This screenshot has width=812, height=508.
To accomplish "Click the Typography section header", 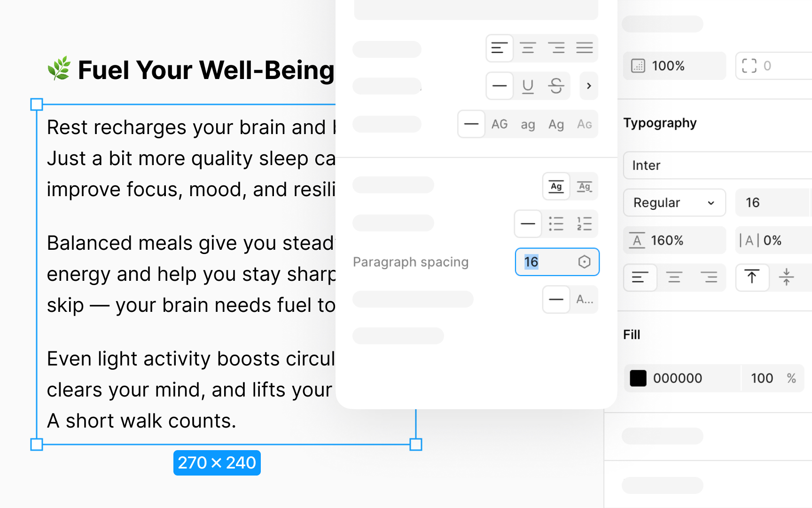I will coord(660,123).
